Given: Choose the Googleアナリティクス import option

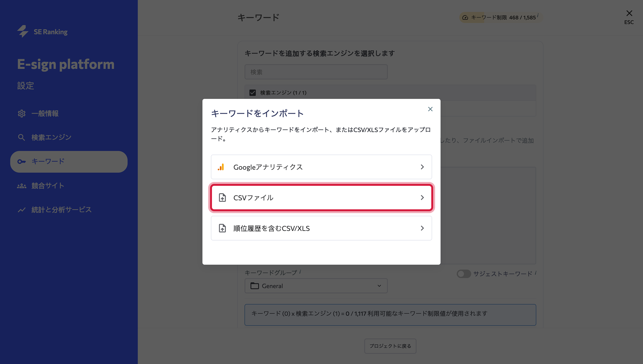Looking at the screenshot, I should coord(321,167).
